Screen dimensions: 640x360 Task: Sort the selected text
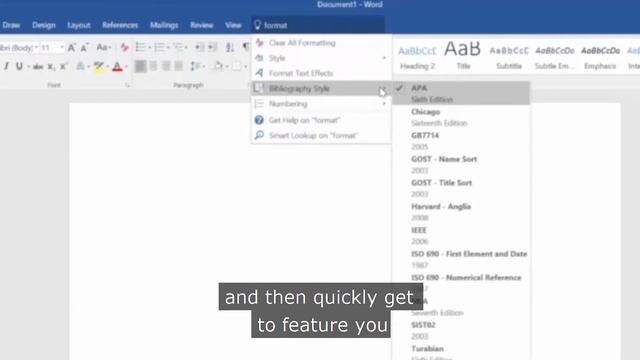[230, 47]
